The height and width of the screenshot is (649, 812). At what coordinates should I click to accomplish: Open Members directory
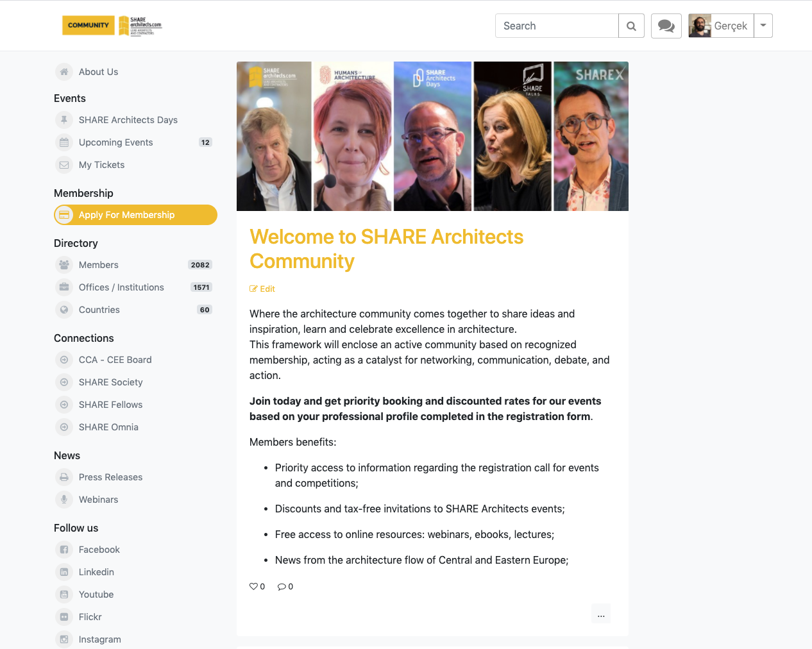coord(98,265)
